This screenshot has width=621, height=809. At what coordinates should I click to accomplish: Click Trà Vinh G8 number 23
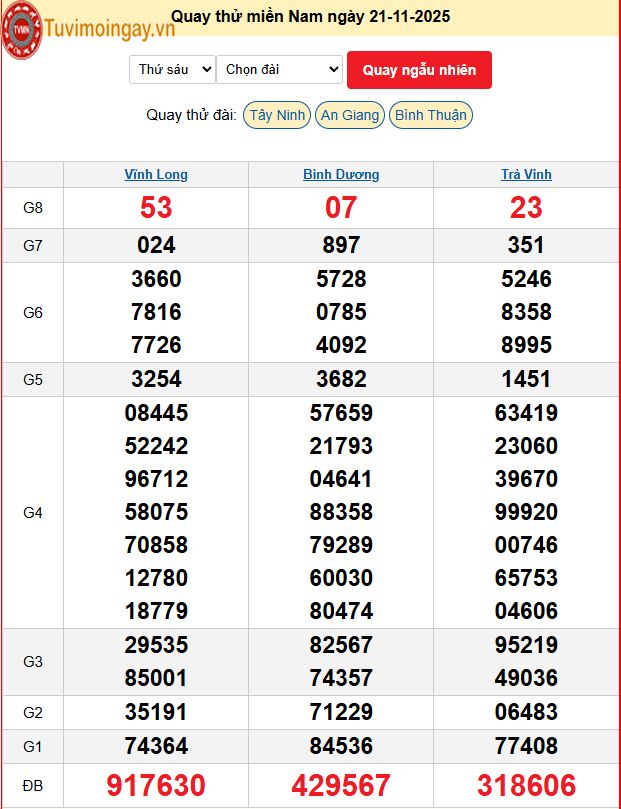click(526, 208)
